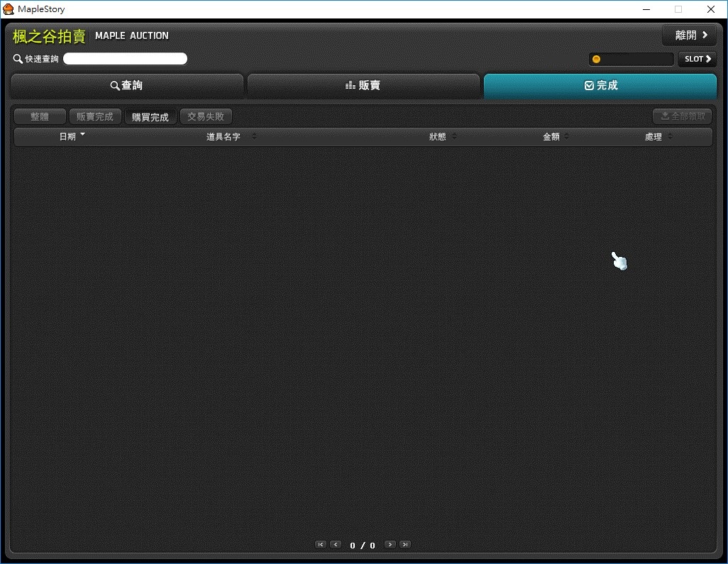Screen dimensions: 728x564
Task: Filter by 販賣完成 sold items
Action: point(95,117)
